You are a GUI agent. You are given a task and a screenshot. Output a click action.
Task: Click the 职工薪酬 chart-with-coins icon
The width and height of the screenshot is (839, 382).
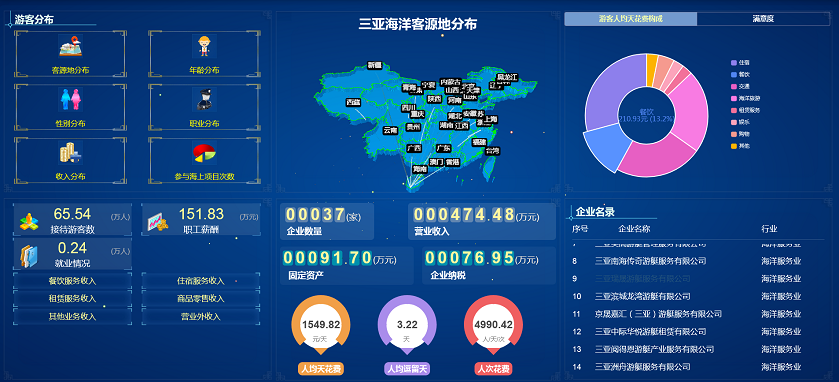click(x=158, y=222)
